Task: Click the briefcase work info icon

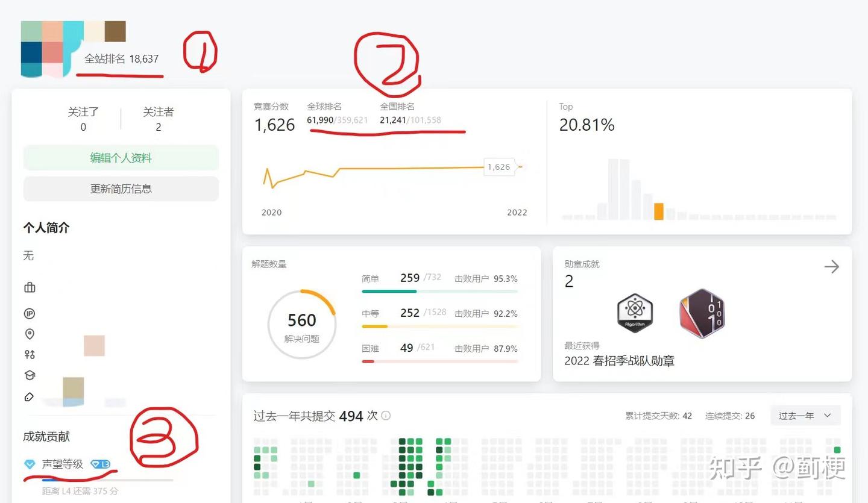Action: tap(29, 287)
